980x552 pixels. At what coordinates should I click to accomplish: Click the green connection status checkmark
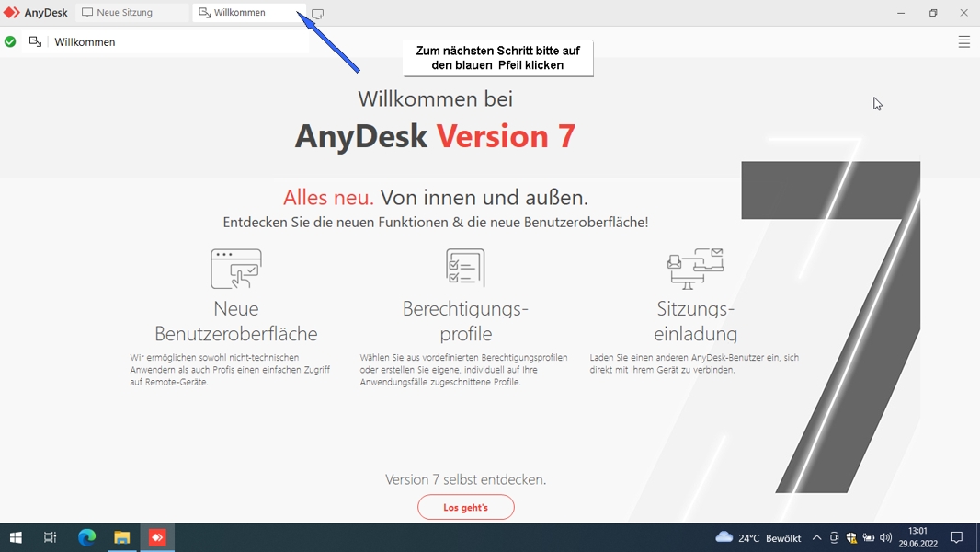[x=10, y=41]
